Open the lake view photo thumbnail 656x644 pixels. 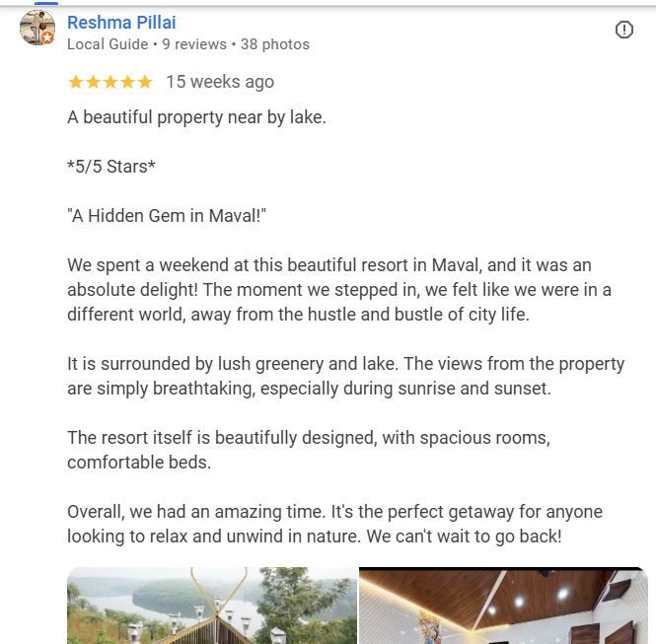(211, 606)
